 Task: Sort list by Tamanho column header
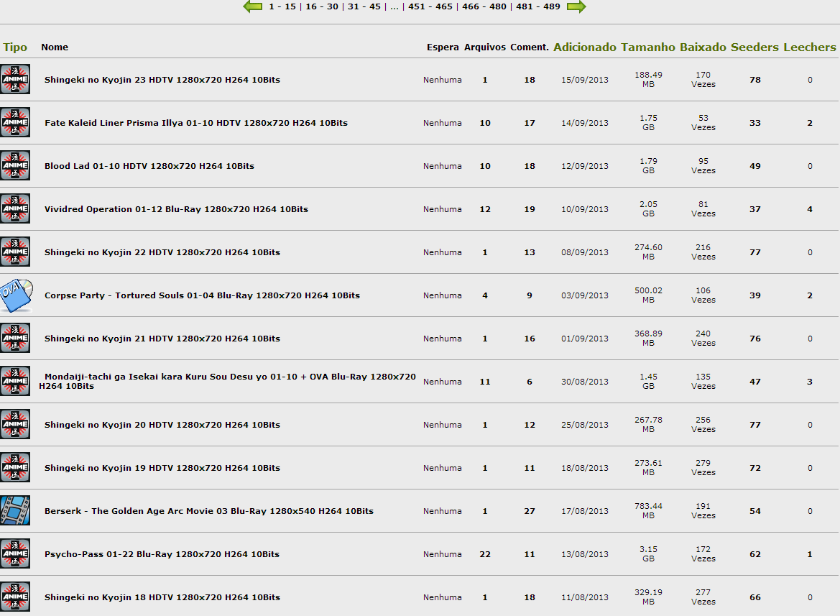pyautogui.click(x=648, y=47)
